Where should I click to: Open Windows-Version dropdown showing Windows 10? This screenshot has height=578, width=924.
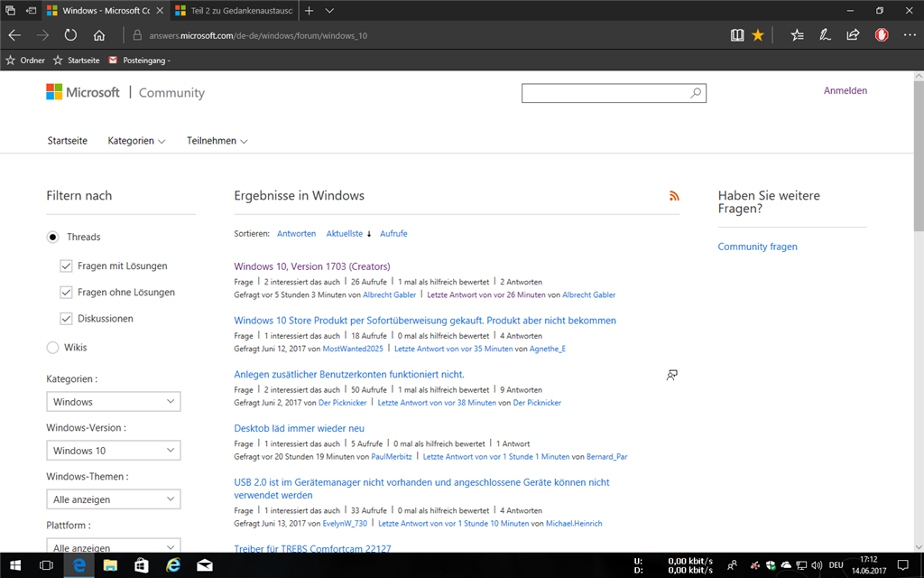pos(114,451)
